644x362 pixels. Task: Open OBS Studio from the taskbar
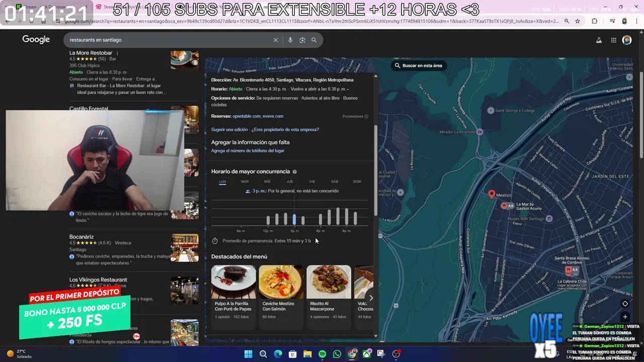coord(396,354)
